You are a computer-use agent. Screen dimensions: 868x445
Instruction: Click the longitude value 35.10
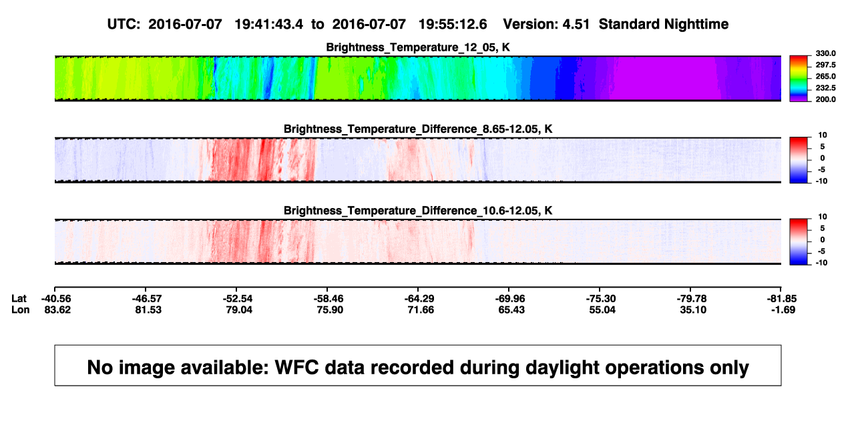[693, 310]
